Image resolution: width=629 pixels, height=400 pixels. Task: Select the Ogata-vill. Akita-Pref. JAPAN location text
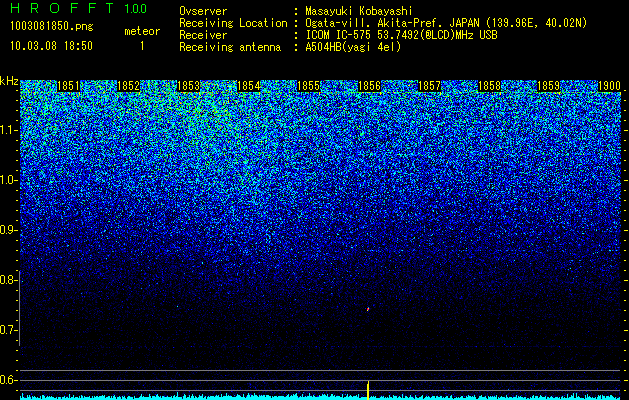pyautogui.click(x=446, y=23)
